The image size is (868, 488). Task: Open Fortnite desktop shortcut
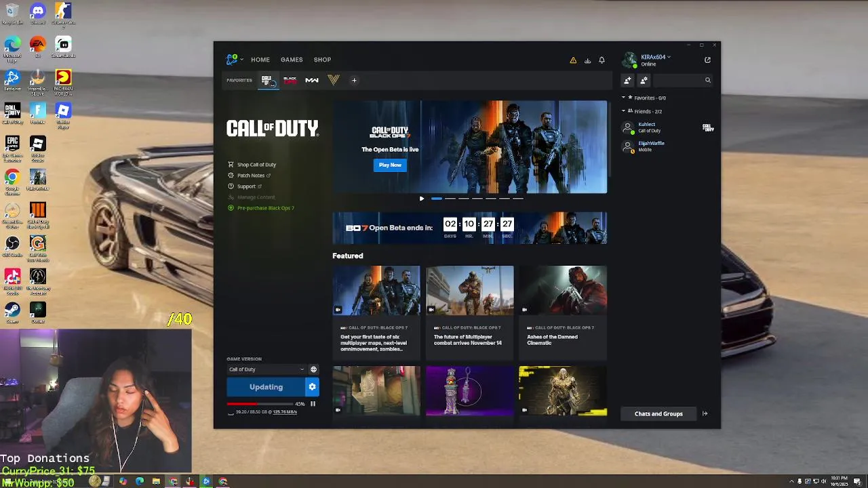pos(38,113)
